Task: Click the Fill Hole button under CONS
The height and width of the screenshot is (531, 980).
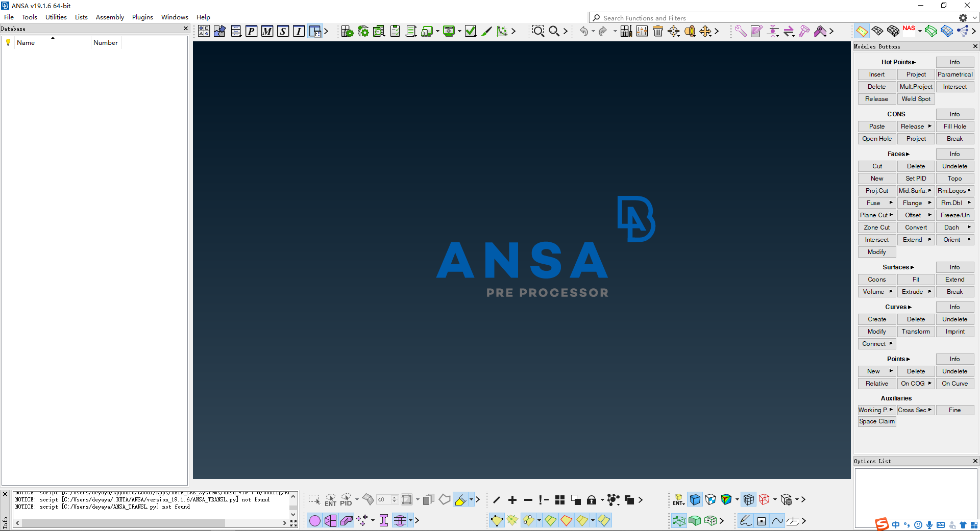Action: tap(954, 126)
